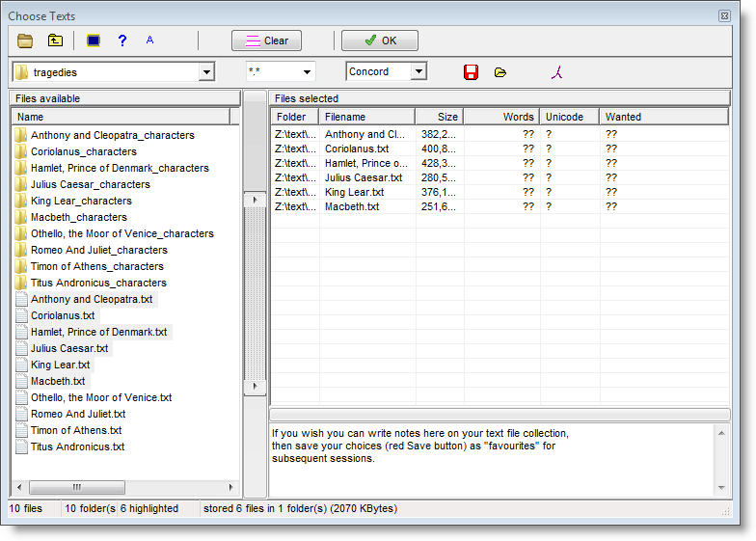Viewport: 756px width, 541px height.
Task: Click the file list scroll-left arrow
Action: point(19,487)
